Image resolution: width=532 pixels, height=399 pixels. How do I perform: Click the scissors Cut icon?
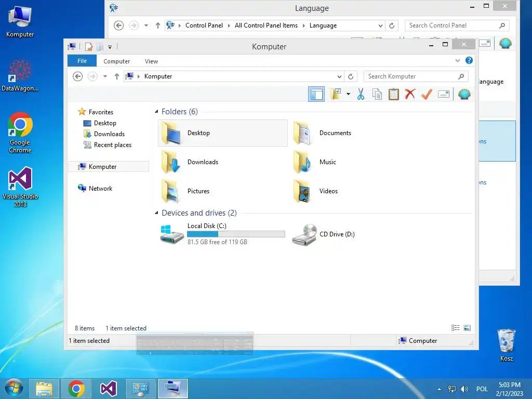click(361, 95)
